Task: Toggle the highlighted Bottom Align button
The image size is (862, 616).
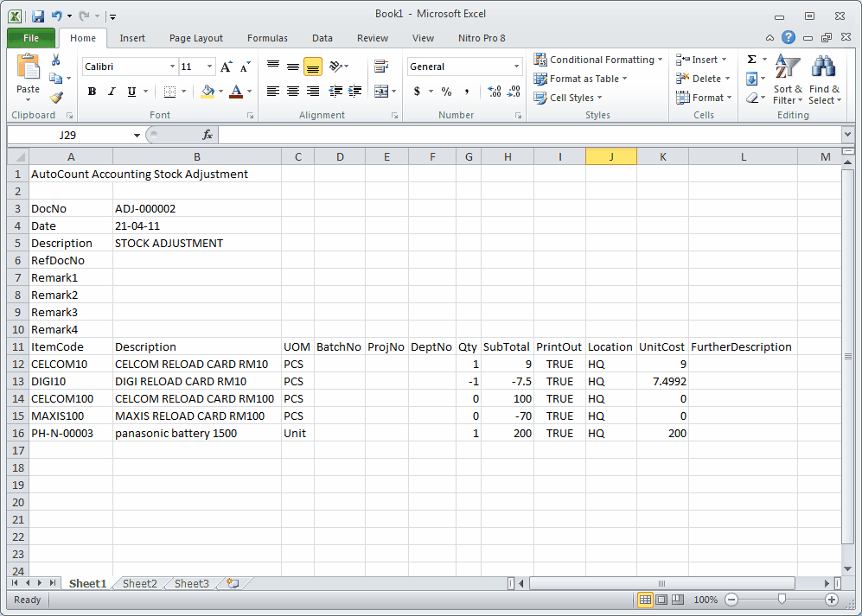Action: 313,67
